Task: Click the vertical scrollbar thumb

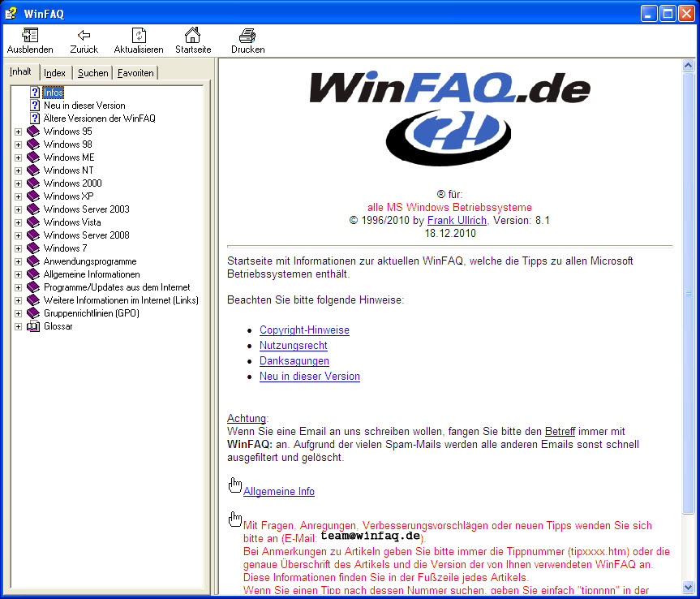Action: pos(688,293)
